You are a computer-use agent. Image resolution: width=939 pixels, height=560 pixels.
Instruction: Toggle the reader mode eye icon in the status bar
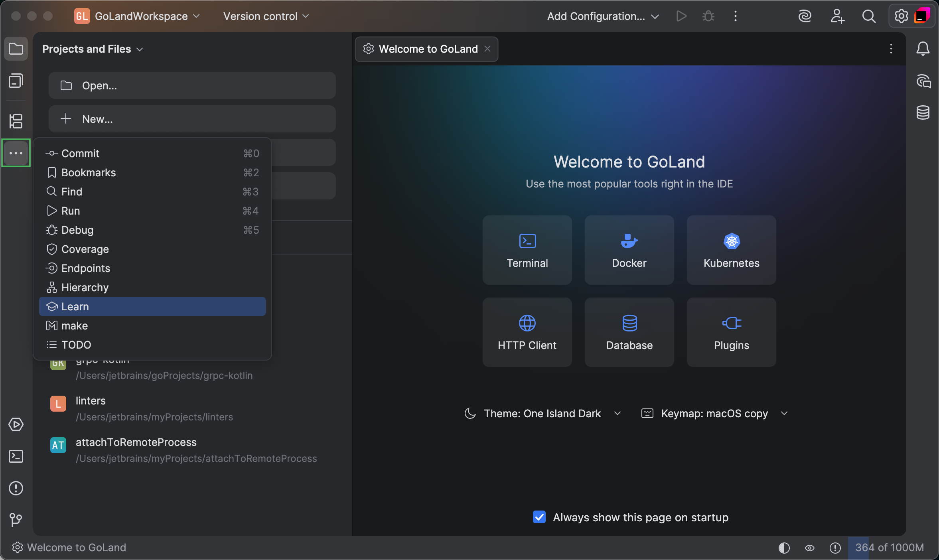tap(809, 548)
